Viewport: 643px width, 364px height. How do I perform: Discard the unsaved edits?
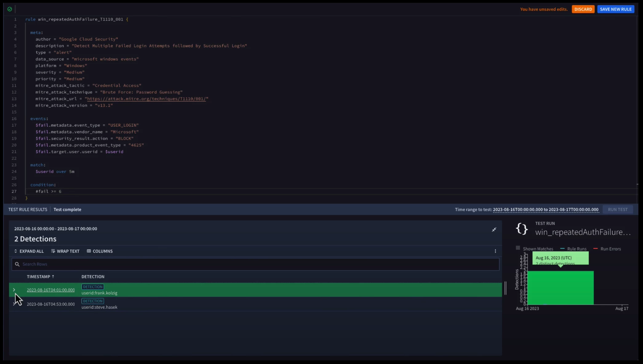[583, 9]
